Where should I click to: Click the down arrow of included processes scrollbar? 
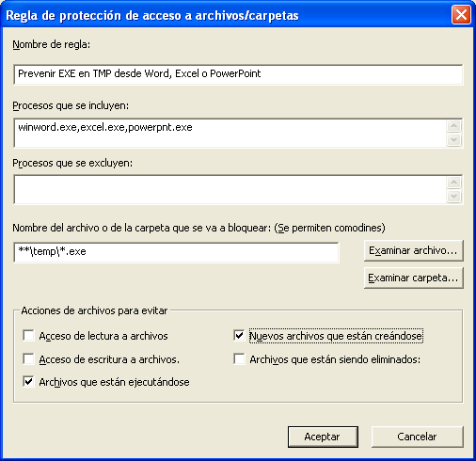pos(454,140)
